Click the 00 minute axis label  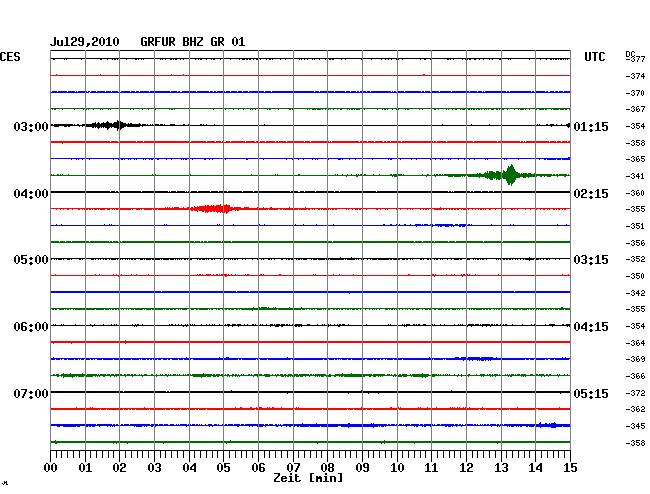pos(51,468)
